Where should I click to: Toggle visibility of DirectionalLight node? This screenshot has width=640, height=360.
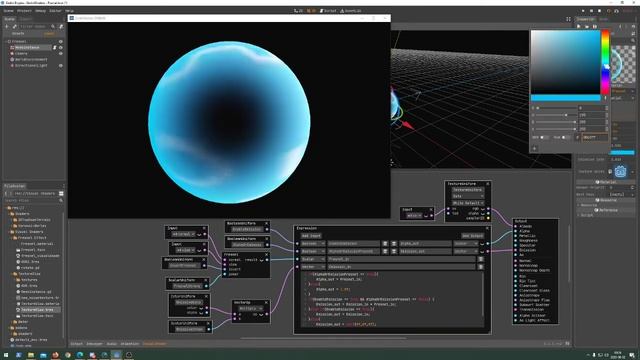pyautogui.click(x=61, y=65)
